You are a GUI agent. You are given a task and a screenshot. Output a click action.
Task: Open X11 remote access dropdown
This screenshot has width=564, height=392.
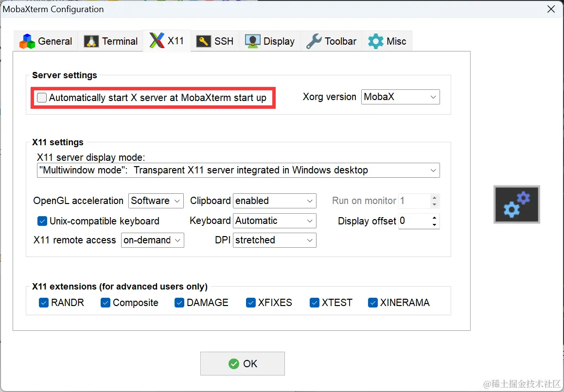pos(153,240)
